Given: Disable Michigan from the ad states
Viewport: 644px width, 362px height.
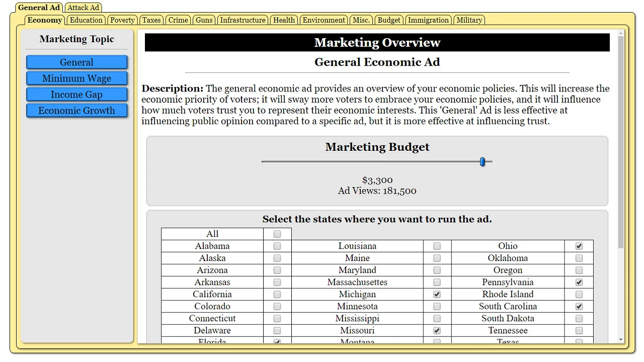Looking at the screenshot, I should [437, 294].
